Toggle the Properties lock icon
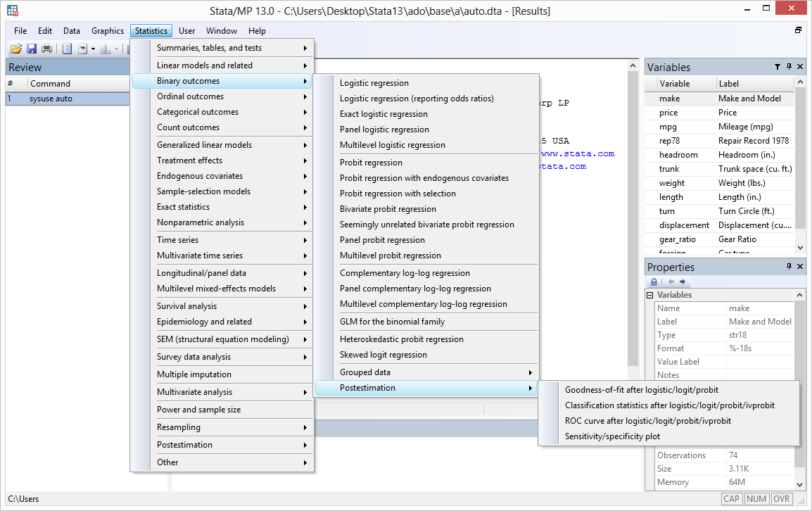Viewport: 812px width, 511px height. 654,282
